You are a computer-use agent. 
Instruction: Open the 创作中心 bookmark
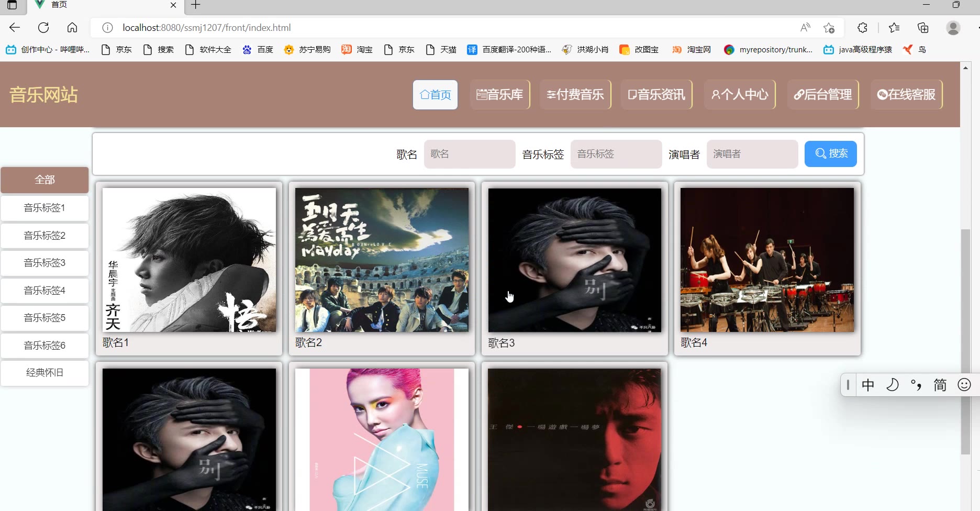(x=48, y=50)
